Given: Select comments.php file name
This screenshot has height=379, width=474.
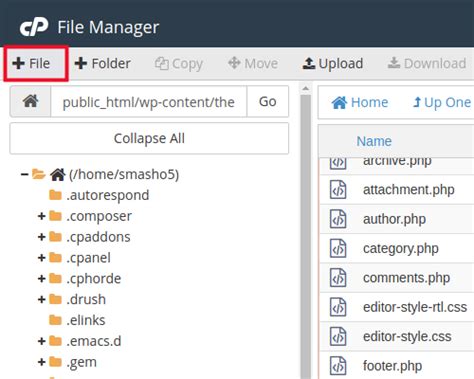Looking at the screenshot, I should [x=406, y=278].
